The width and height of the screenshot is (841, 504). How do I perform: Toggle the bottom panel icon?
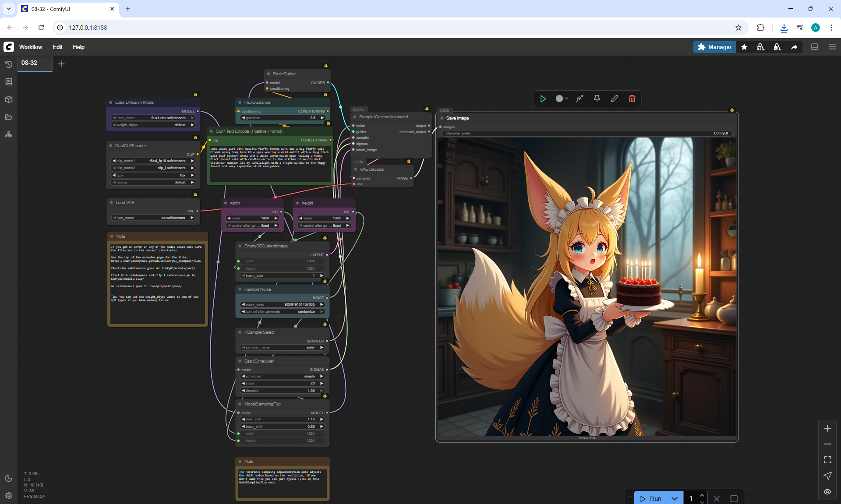coord(814,47)
